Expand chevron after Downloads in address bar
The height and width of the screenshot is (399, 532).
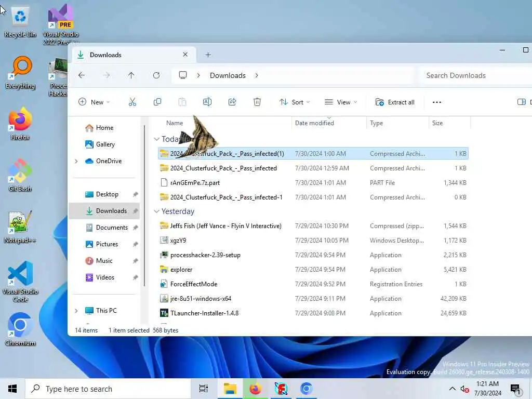tap(257, 75)
